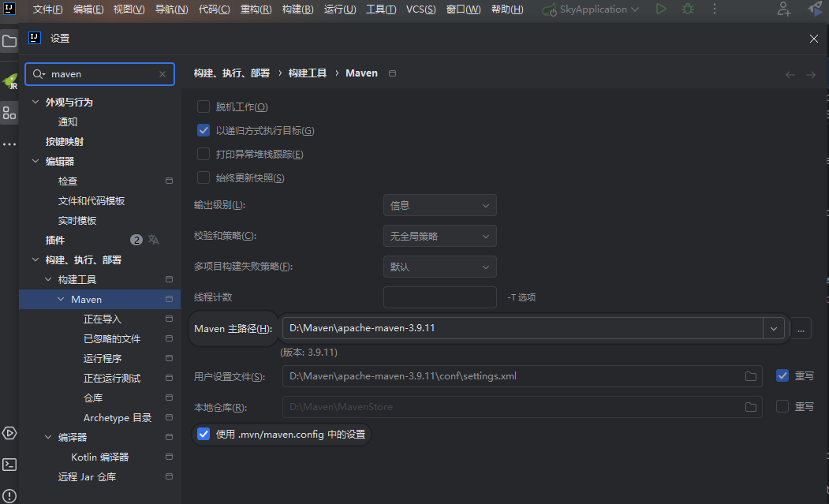
Task: Click the 构建工具 breadcrumb link
Action: [307, 73]
